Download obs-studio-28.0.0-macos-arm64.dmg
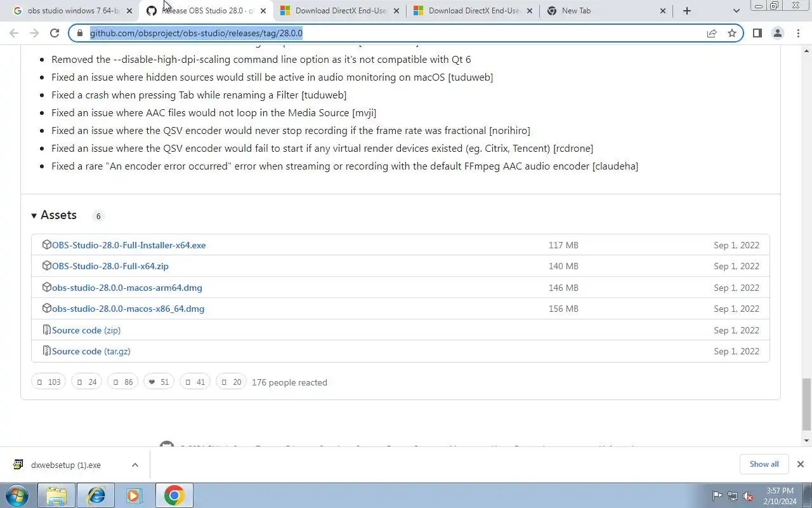Image resolution: width=812 pixels, height=508 pixels. click(127, 288)
